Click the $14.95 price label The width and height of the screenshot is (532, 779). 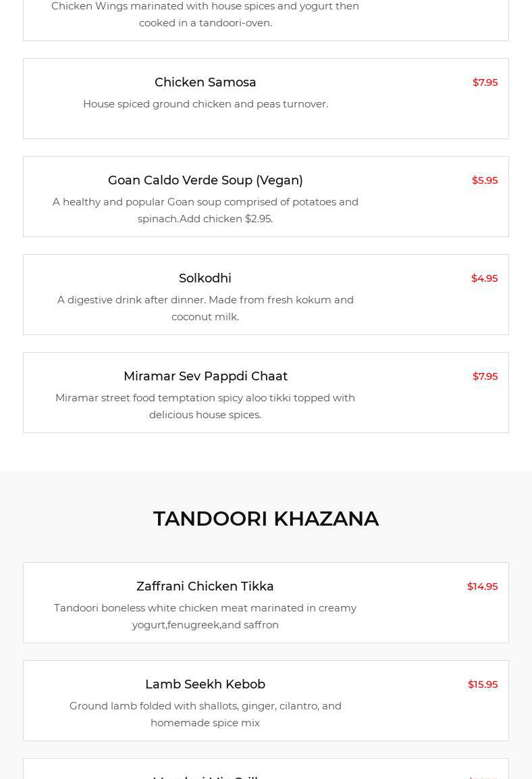click(482, 586)
